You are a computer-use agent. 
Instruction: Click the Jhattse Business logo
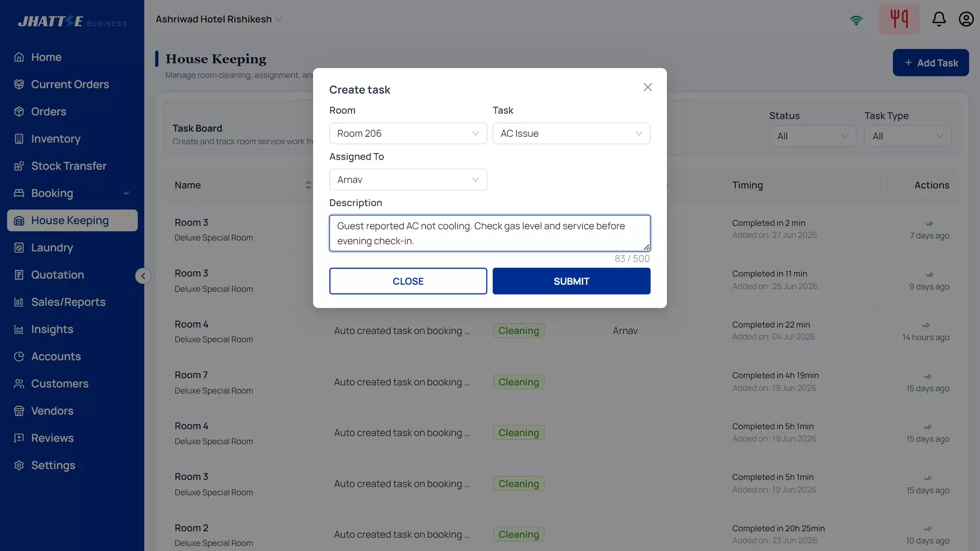(x=72, y=21)
